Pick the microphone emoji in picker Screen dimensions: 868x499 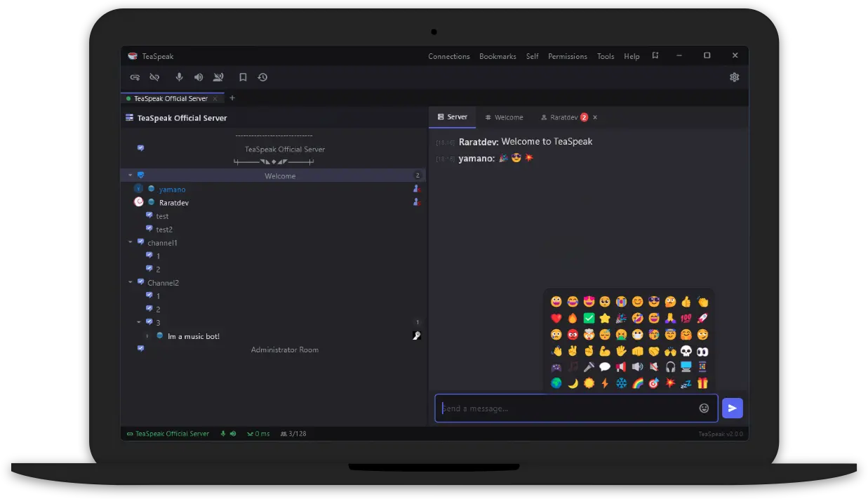pos(589,367)
